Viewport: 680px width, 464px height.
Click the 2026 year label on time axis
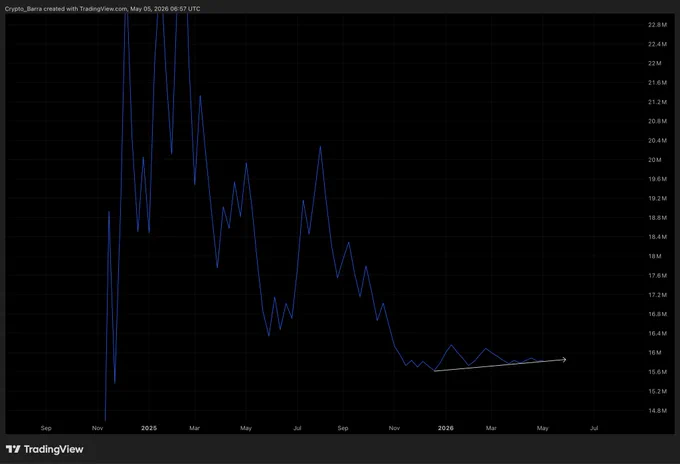click(x=445, y=428)
